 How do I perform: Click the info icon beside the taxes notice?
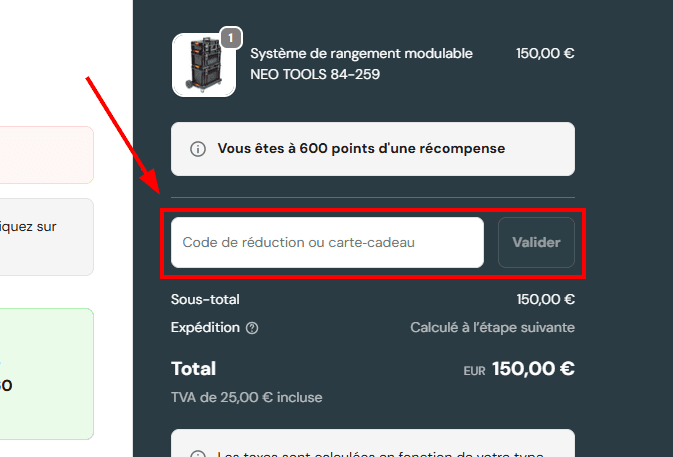[x=198, y=455]
